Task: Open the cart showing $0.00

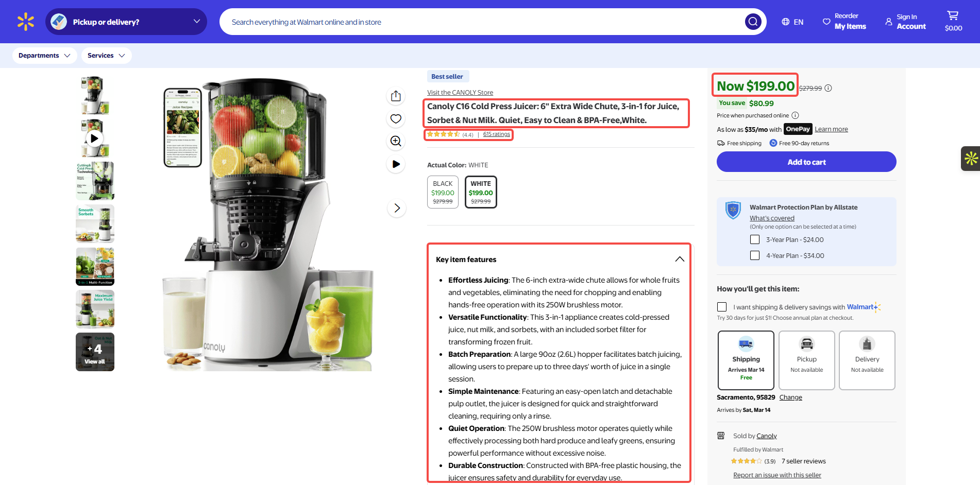Action: pos(953,22)
